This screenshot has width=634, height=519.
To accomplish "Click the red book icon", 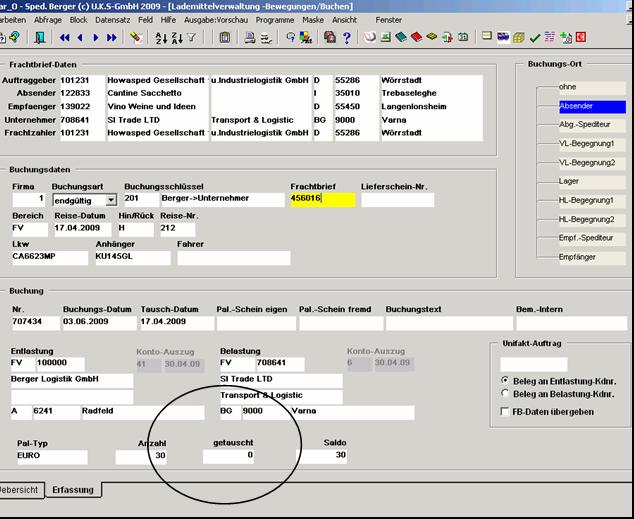I will point(416,38).
